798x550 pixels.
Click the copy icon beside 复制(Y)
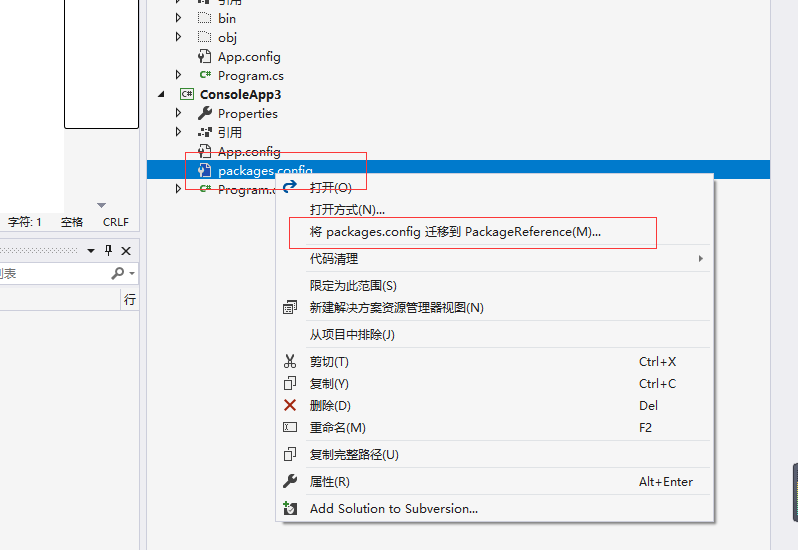click(290, 383)
